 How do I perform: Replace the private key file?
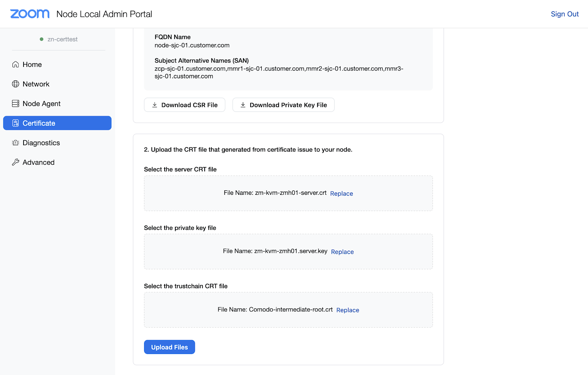pos(342,252)
